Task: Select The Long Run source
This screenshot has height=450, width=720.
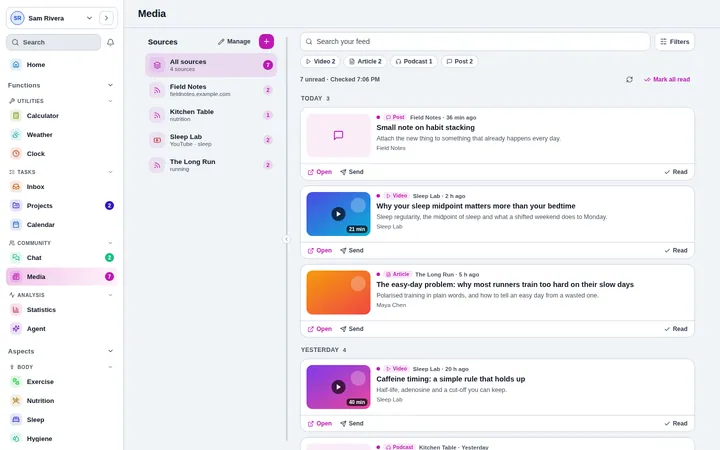Action: coord(211,165)
